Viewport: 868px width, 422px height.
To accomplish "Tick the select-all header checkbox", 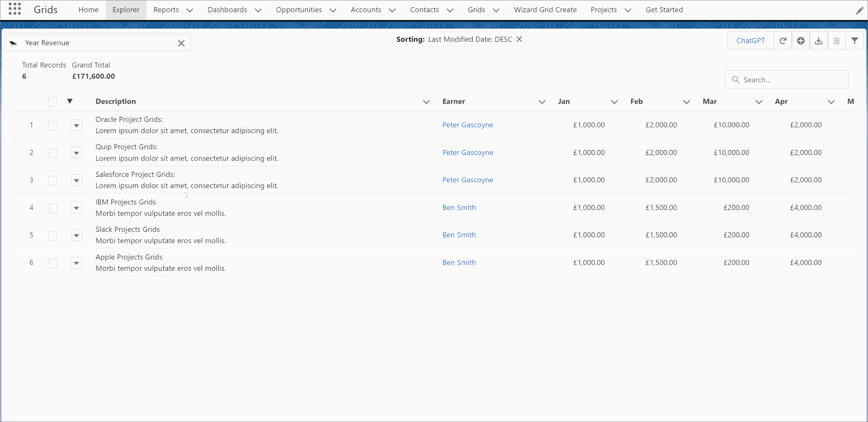I will pos(52,102).
